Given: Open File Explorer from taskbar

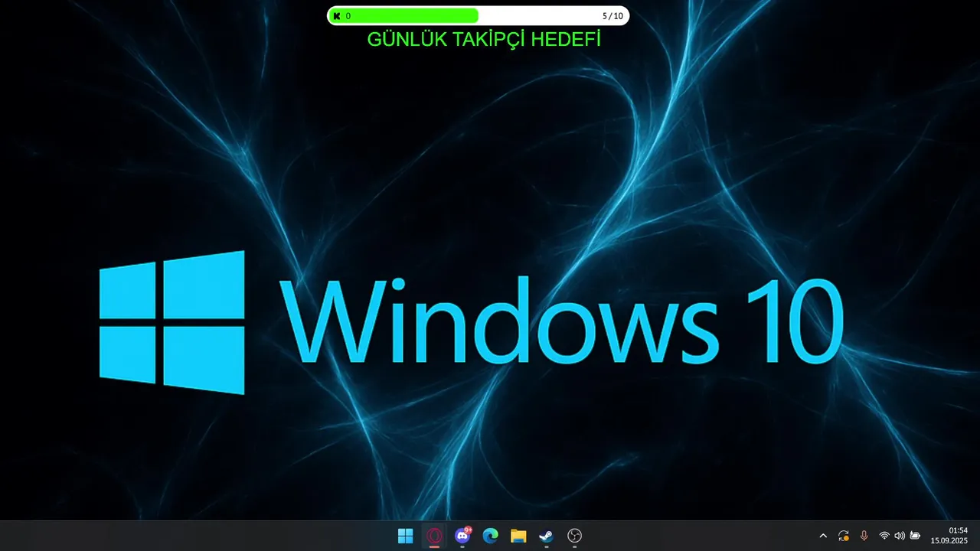Looking at the screenshot, I should click(x=518, y=536).
